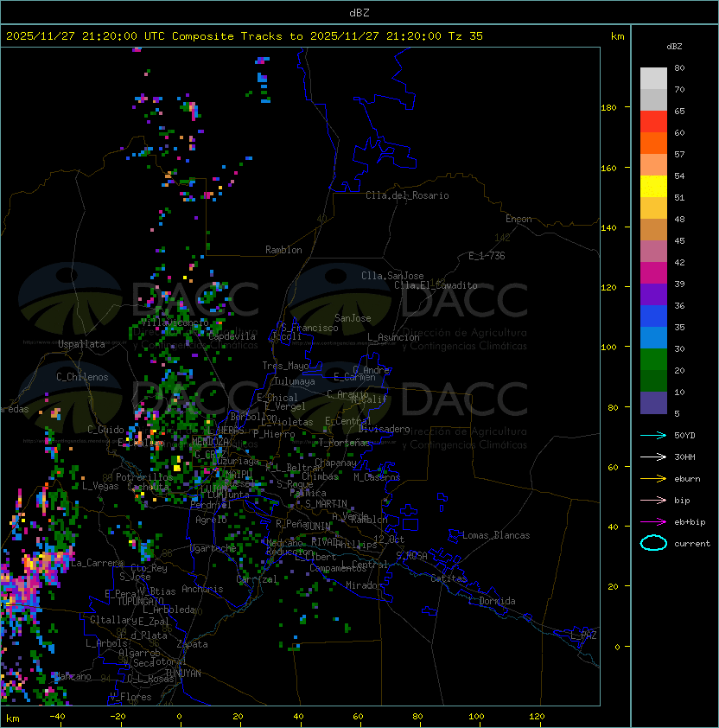
Task: Click the Manzano map label
Action: 73,677
